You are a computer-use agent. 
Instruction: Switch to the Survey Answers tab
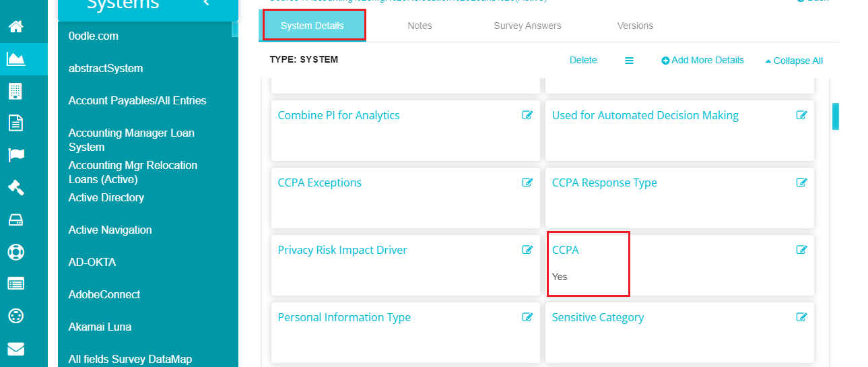coord(527,26)
